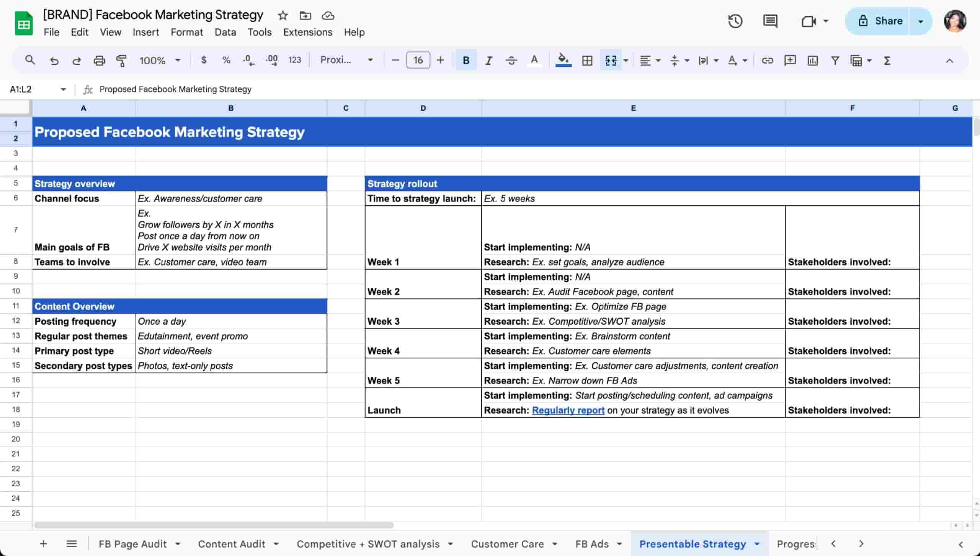Open the Extensions menu

pyautogui.click(x=307, y=32)
